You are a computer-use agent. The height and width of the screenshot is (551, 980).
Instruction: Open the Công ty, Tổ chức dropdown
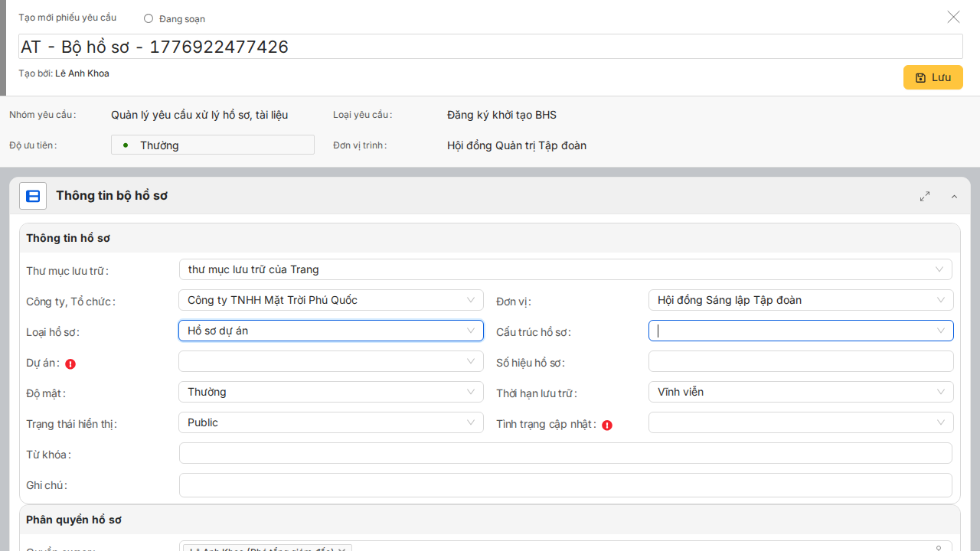pyautogui.click(x=331, y=300)
